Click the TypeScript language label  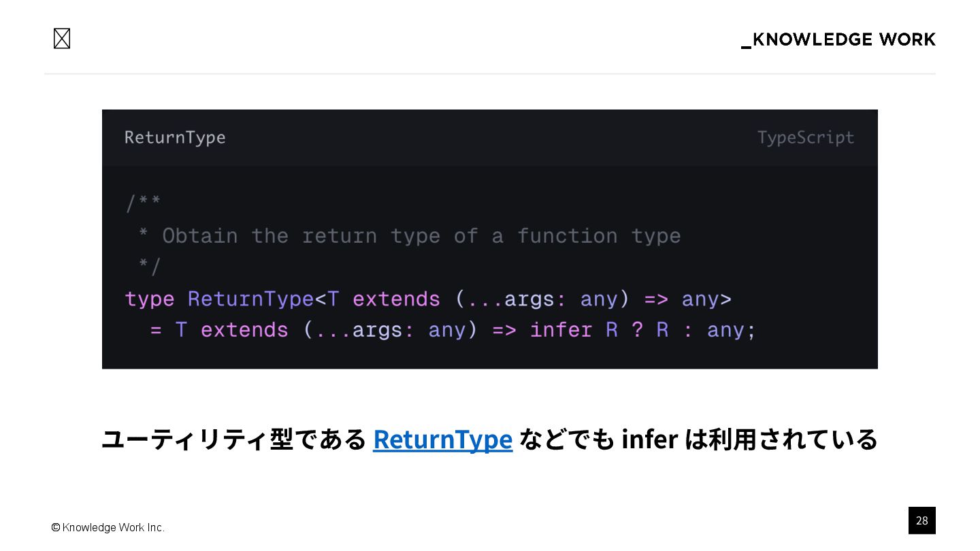(x=806, y=137)
